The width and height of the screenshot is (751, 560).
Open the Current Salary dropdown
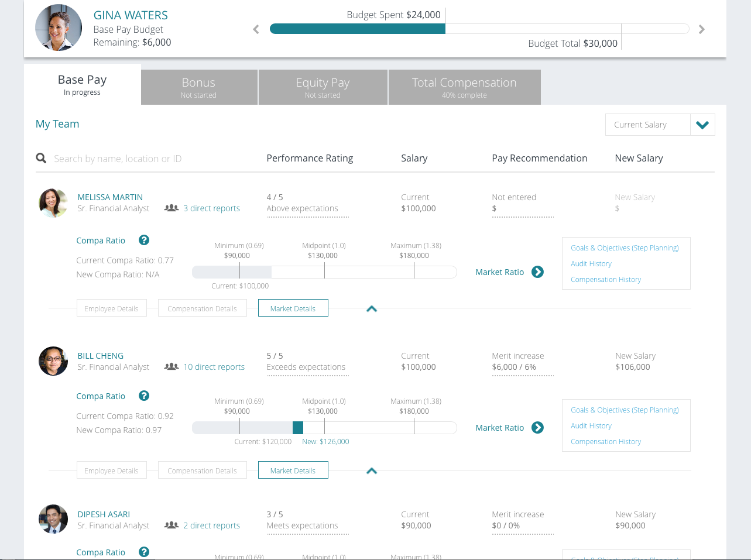660,125
